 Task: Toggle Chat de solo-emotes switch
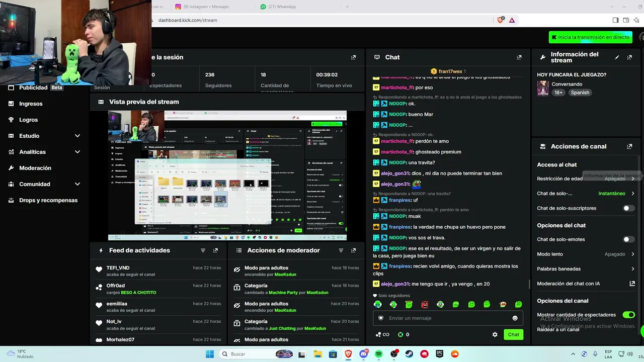pyautogui.click(x=629, y=239)
